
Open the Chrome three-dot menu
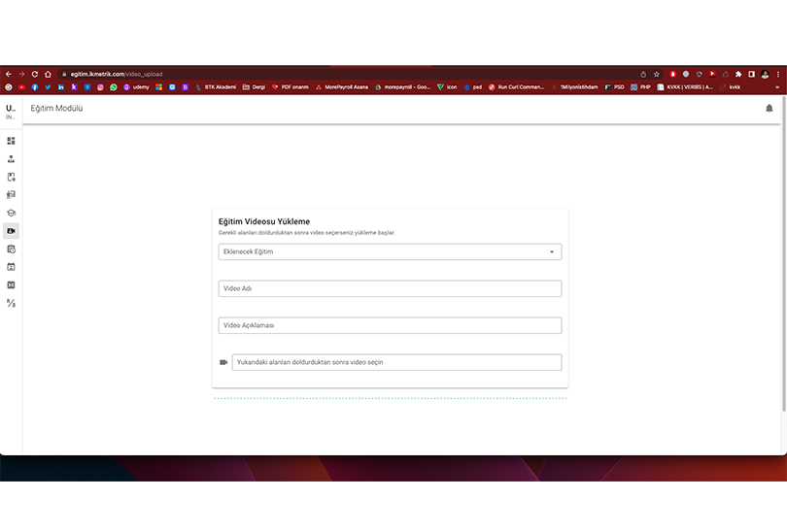[778, 74]
